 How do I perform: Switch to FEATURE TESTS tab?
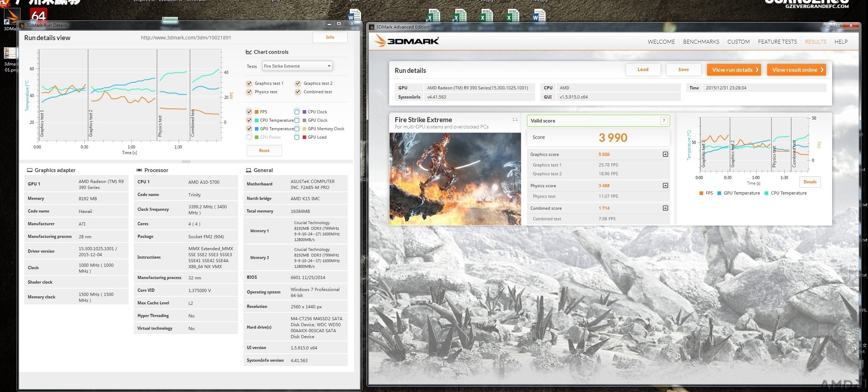pyautogui.click(x=777, y=42)
